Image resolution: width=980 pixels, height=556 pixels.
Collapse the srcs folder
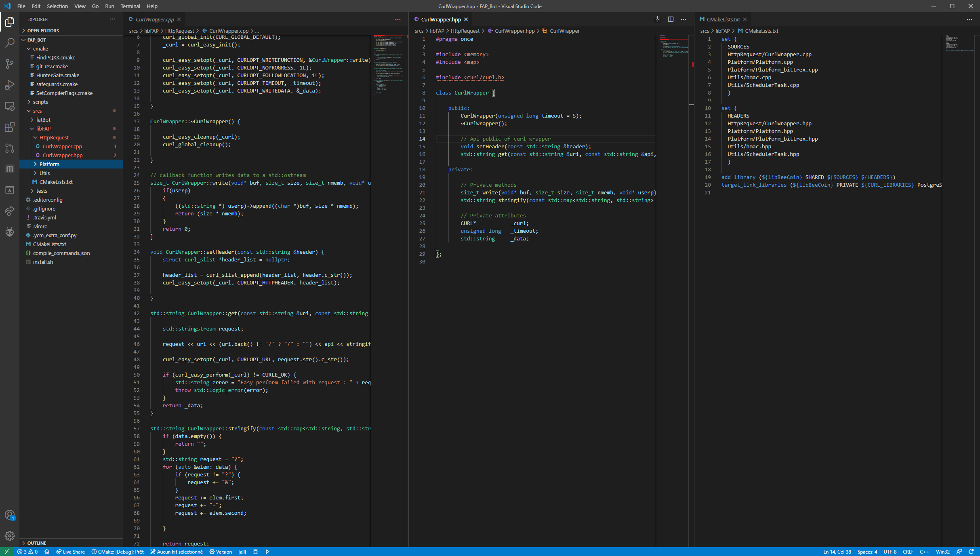[x=71, y=111]
